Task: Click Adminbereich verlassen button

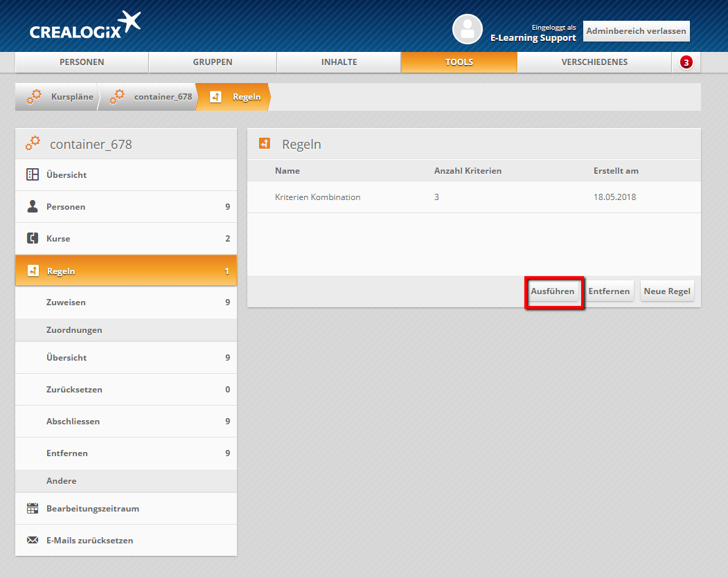Action: coord(636,31)
